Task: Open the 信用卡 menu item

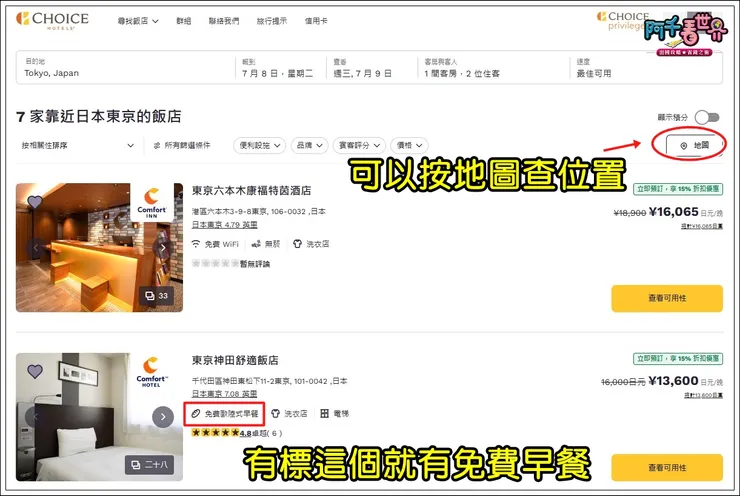Action: click(316, 21)
